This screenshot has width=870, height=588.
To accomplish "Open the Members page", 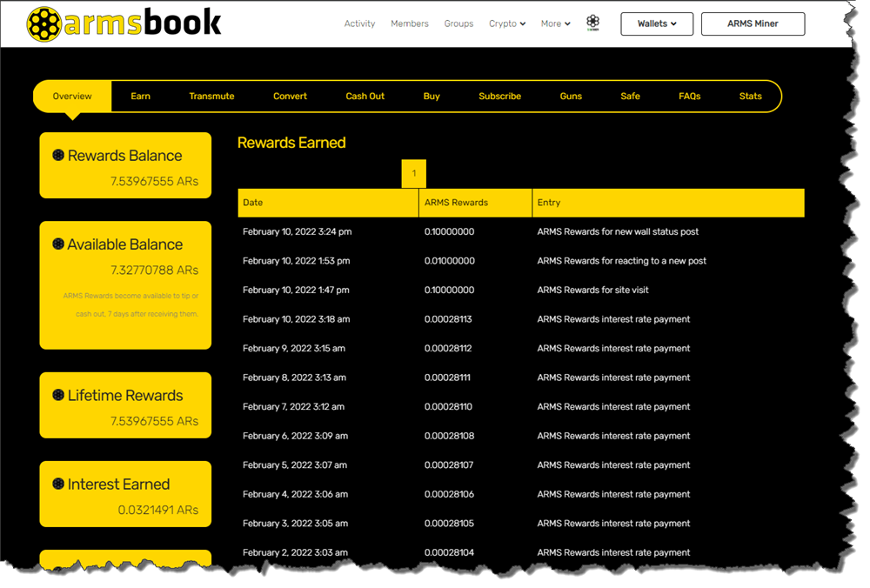I will [410, 23].
